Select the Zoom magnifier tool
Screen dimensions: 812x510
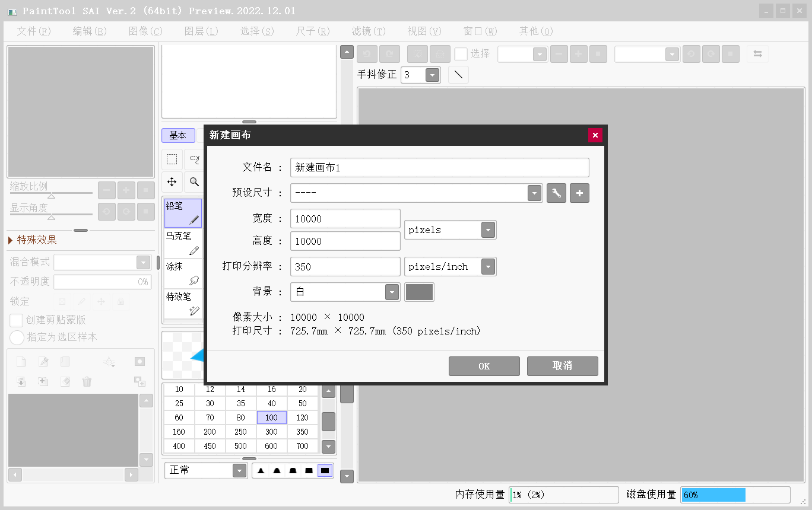[194, 181]
